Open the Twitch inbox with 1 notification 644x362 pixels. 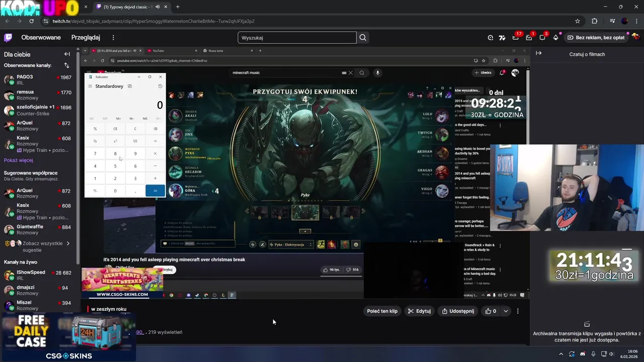pyautogui.click(x=529, y=37)
